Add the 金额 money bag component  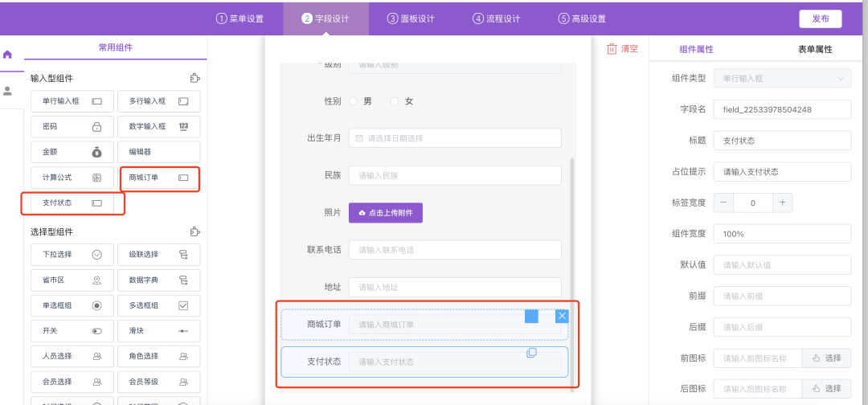[72, 152]
